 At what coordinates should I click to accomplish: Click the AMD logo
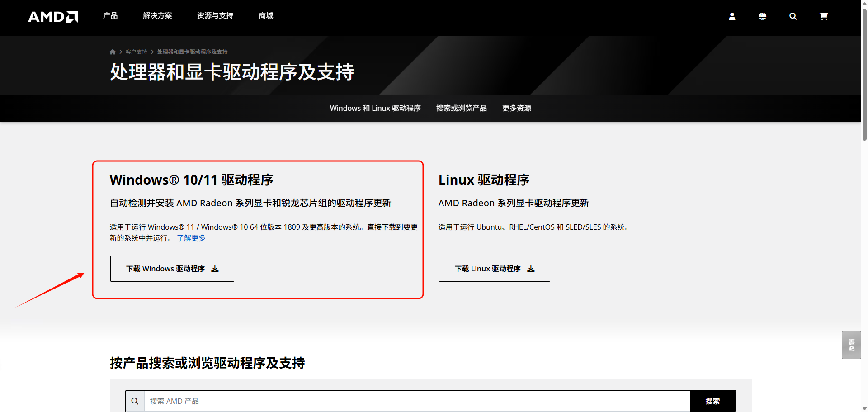(x=53, y=17)
